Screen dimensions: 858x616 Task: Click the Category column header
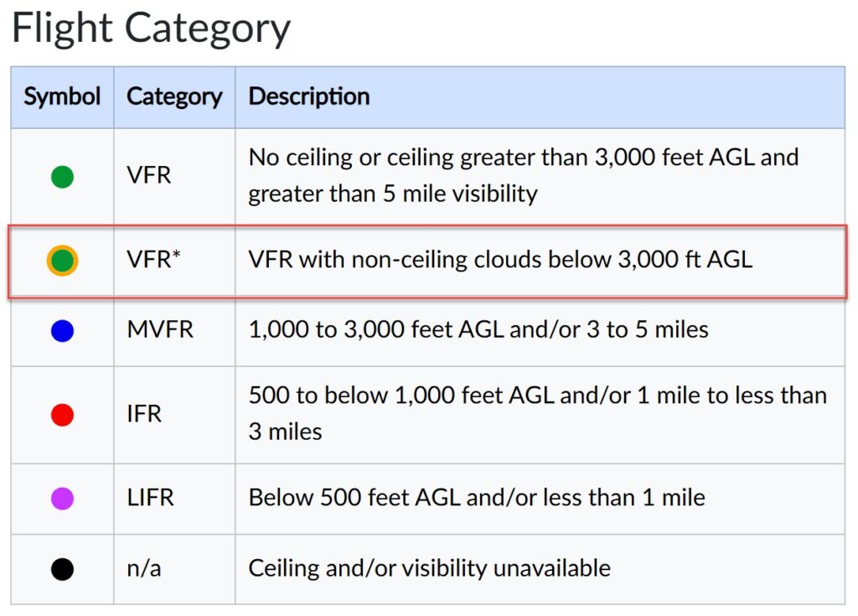click(174, 96)
